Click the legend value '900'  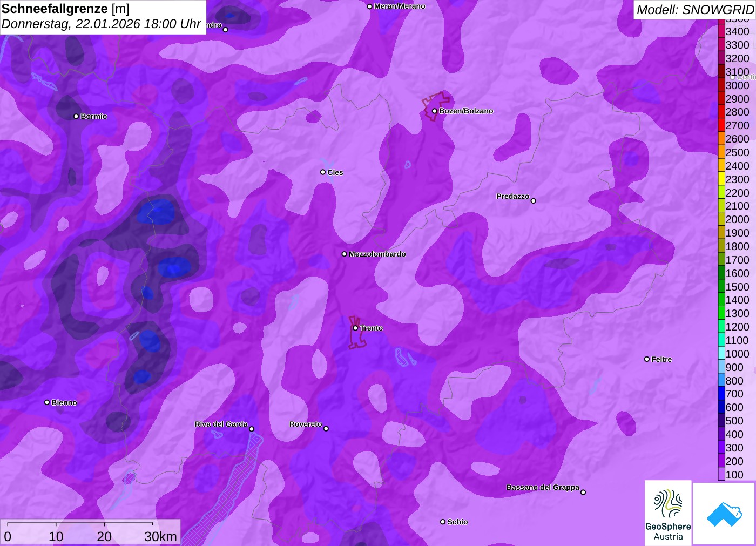tap(734, 367)
